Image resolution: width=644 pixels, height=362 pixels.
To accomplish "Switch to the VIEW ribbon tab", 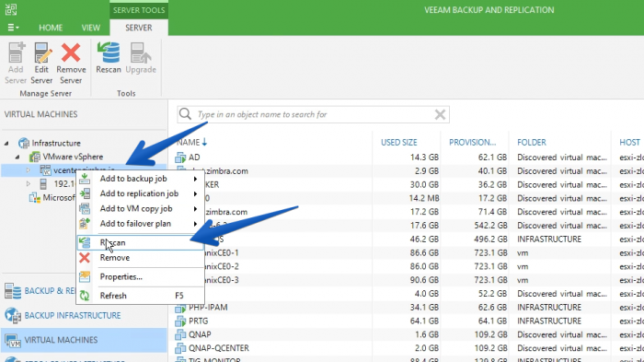I will pos(91,28).
